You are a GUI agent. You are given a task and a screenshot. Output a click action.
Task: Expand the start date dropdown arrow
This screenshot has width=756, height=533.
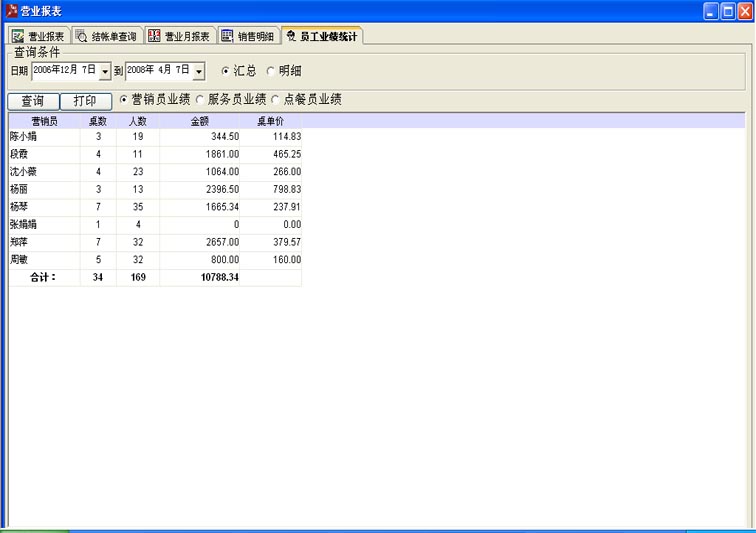105,72
